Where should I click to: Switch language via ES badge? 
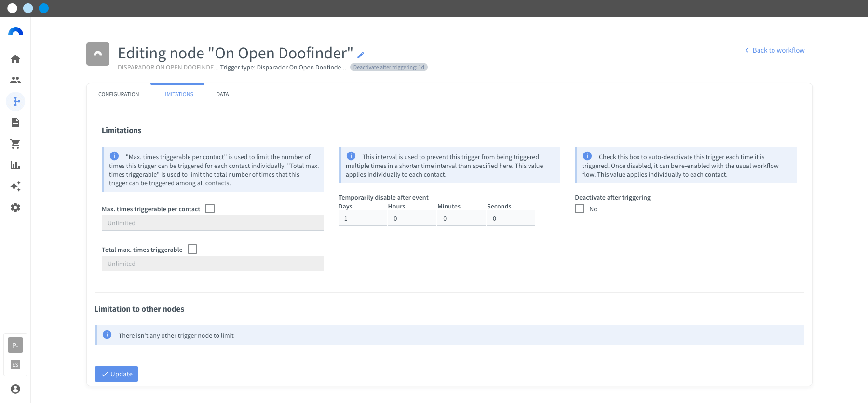click(x=15, y=365)
